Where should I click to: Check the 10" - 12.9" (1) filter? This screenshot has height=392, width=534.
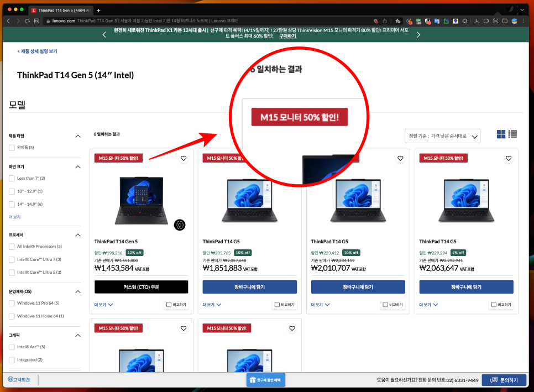click(12, 191)
